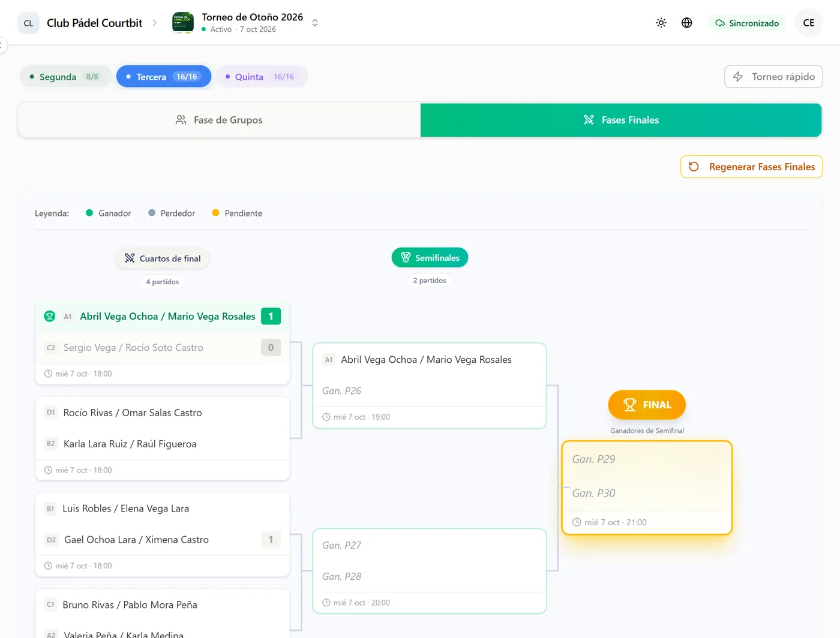Select Rocío Rivas / Omar Salas Castro row
This screenshot has width=840, height=638.
163,413
